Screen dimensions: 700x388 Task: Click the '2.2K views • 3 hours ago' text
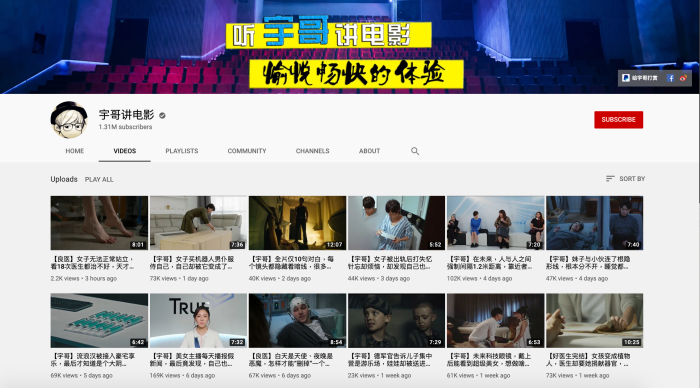83,278
